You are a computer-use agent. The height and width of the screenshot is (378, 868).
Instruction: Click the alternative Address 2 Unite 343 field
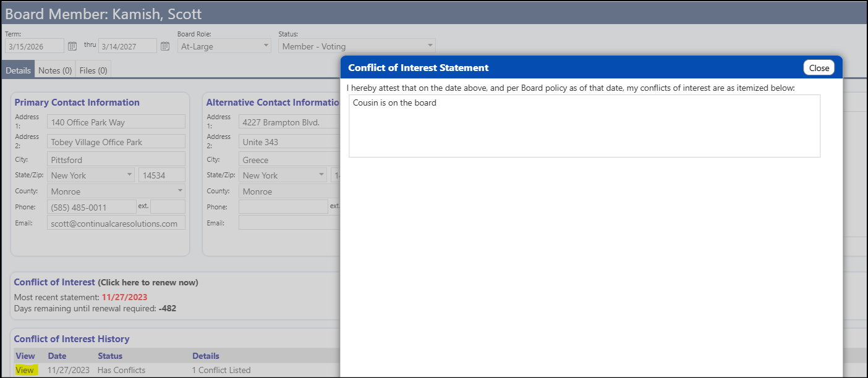click(289, 142)
